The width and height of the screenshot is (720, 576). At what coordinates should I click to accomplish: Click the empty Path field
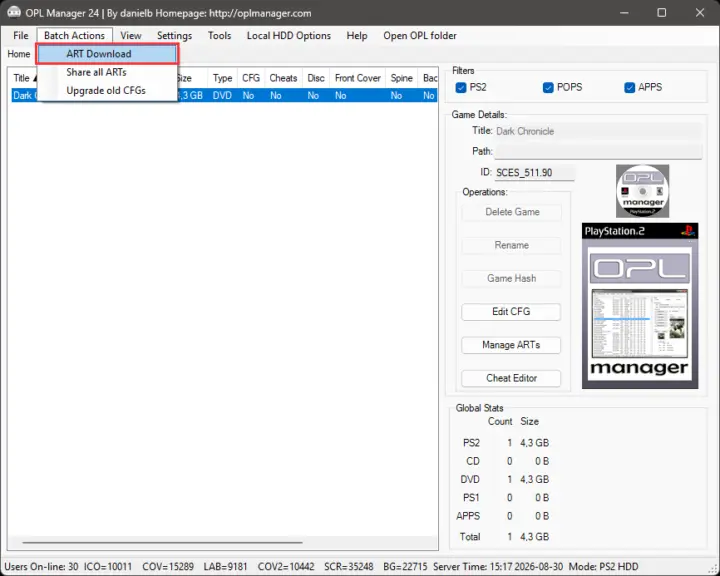(x=598, y=152)
